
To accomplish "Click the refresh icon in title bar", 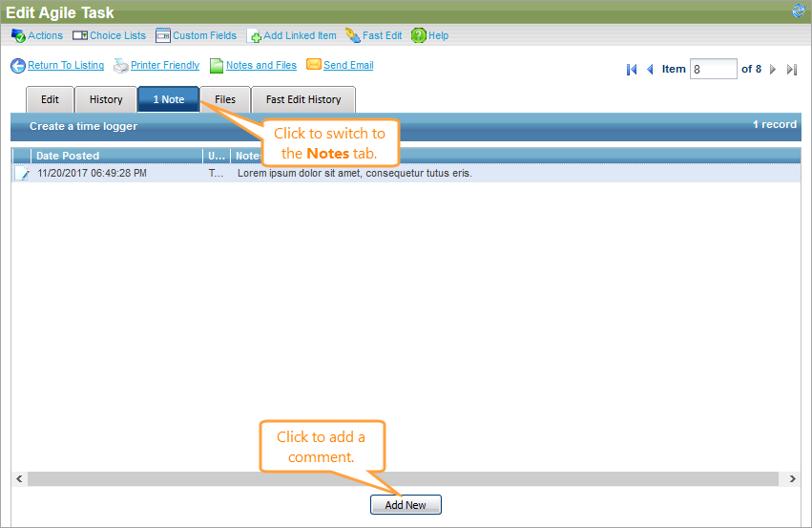I will pos(799,11).
